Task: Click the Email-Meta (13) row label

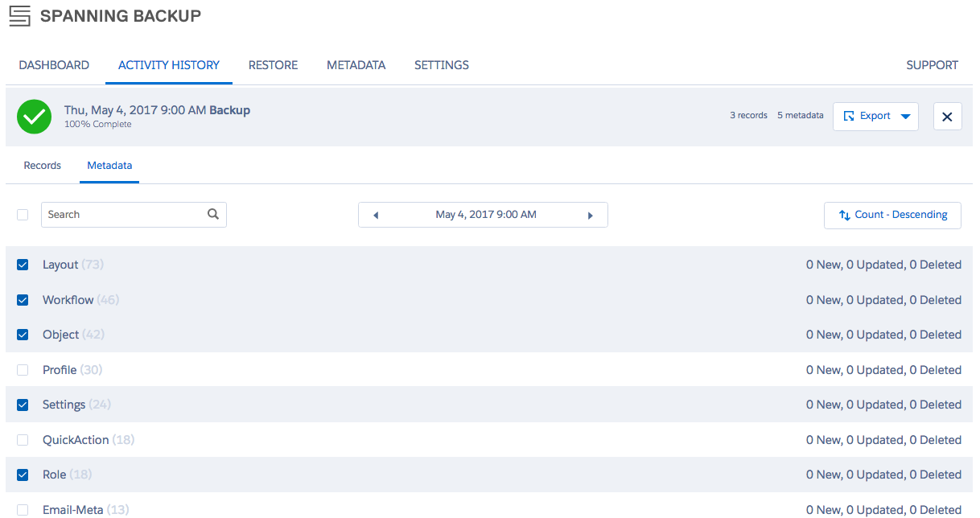Action: pyautogui.click(x=85, y=510)
